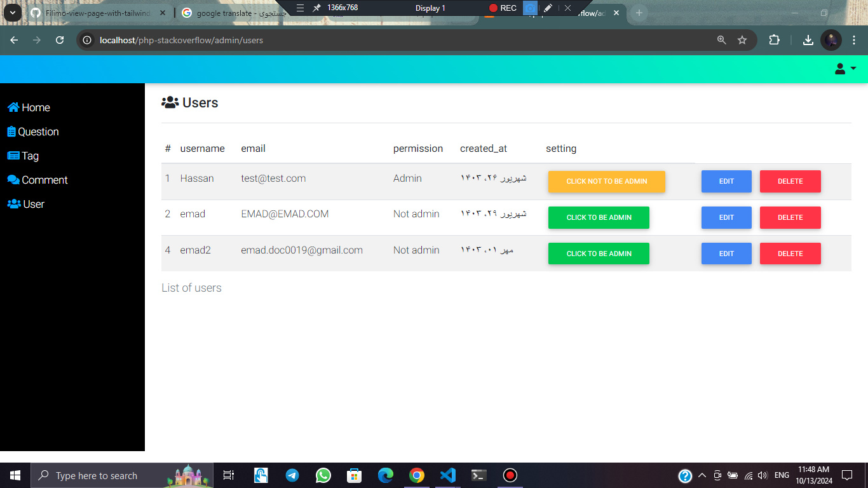
Task: Click the browser forward arrow
Action: (x=37, y=40)
